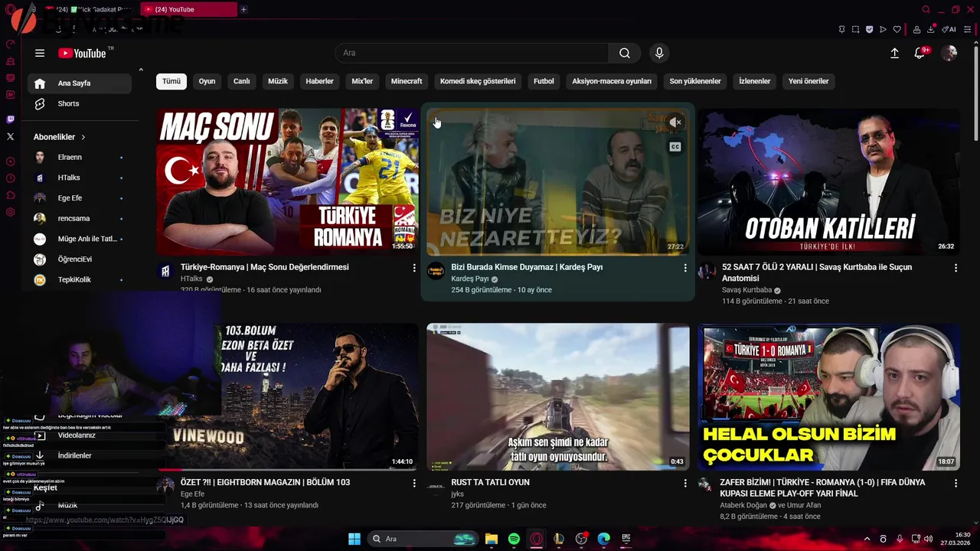Play the HELAL OLSUN BİZİM ÇOCUKLAR thumbnail
The image size is (980, 551).
[828, 396]
